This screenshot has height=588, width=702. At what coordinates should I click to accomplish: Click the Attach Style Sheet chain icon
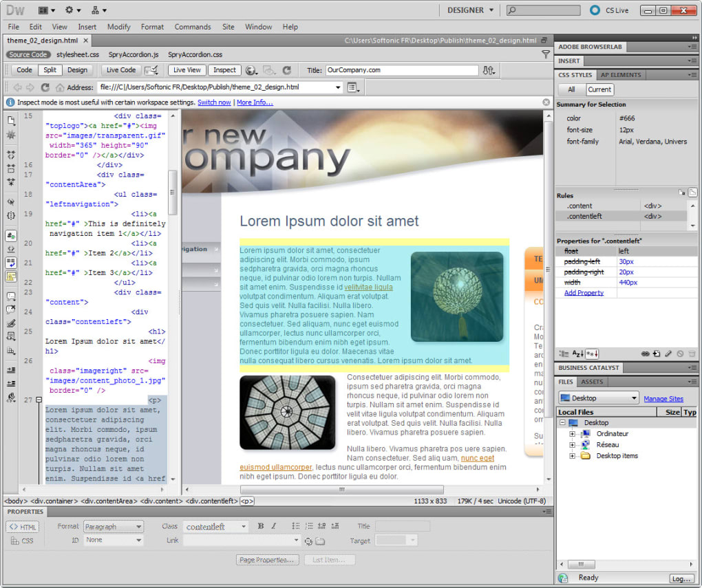tap(645, 353)
